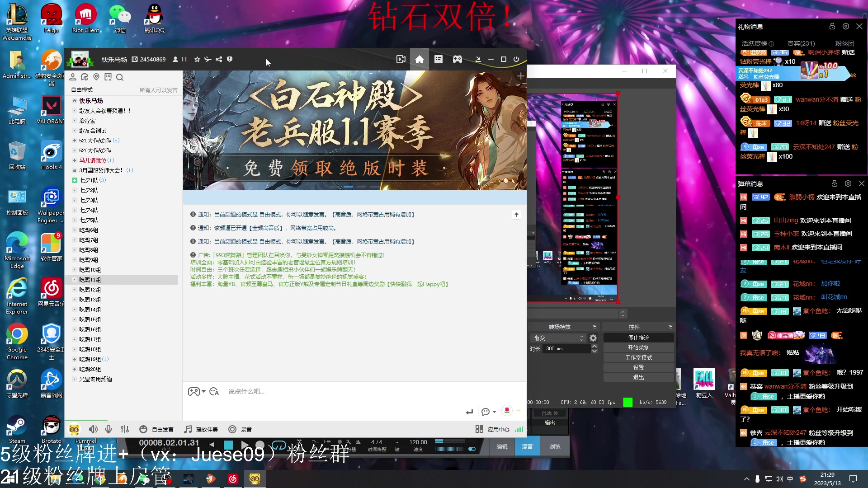
Task: Click the 录音 recording icon
Action: click(233, 429)
